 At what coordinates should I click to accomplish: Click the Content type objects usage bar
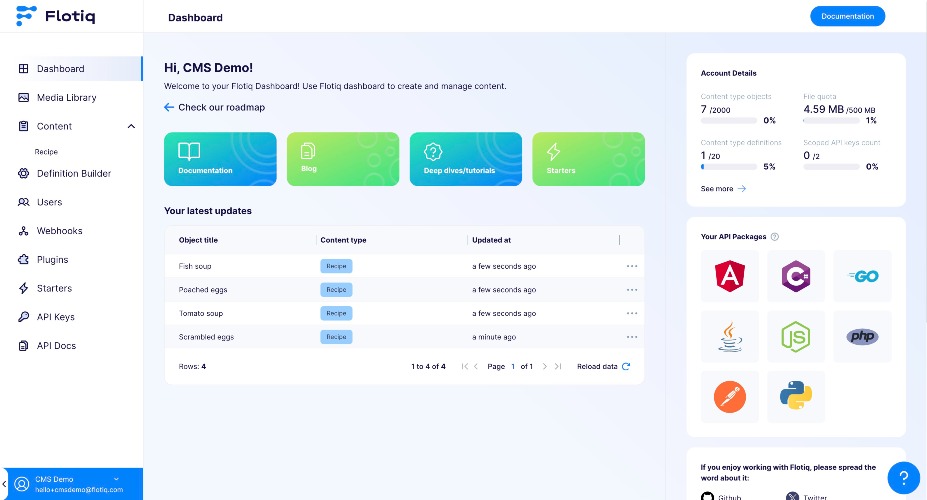tap(728, 121)
